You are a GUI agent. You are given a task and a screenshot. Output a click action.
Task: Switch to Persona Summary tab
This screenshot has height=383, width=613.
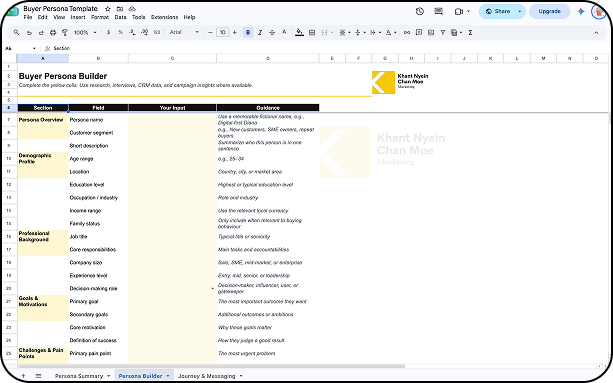pos(79,376)
